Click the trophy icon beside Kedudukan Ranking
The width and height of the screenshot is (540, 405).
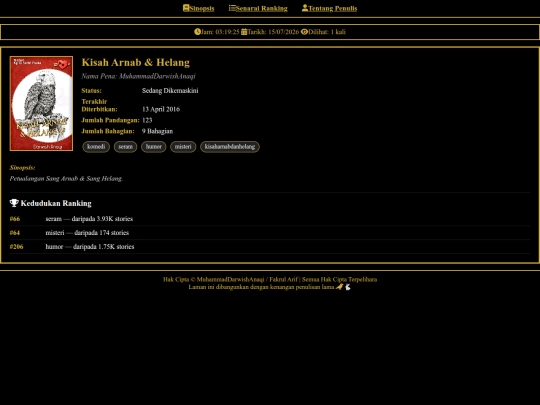(x=14, y=203)
